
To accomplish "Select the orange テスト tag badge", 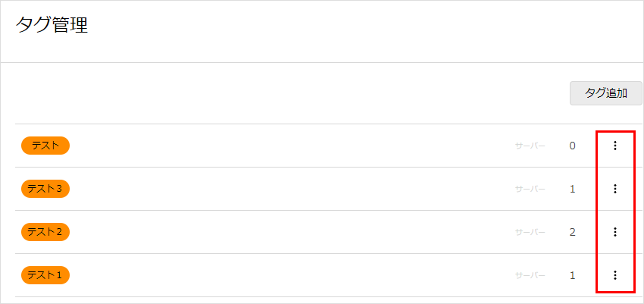I will [x=45, y=146].
